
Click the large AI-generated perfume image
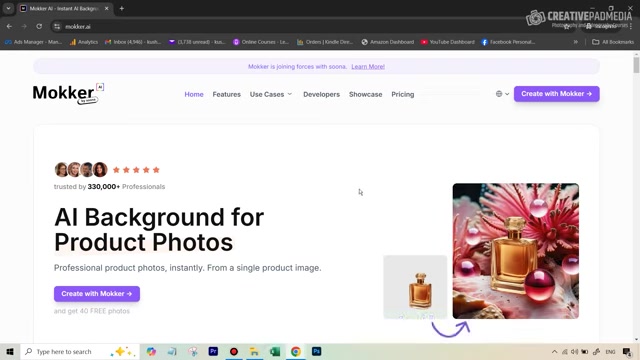click(x=516, y=251)
